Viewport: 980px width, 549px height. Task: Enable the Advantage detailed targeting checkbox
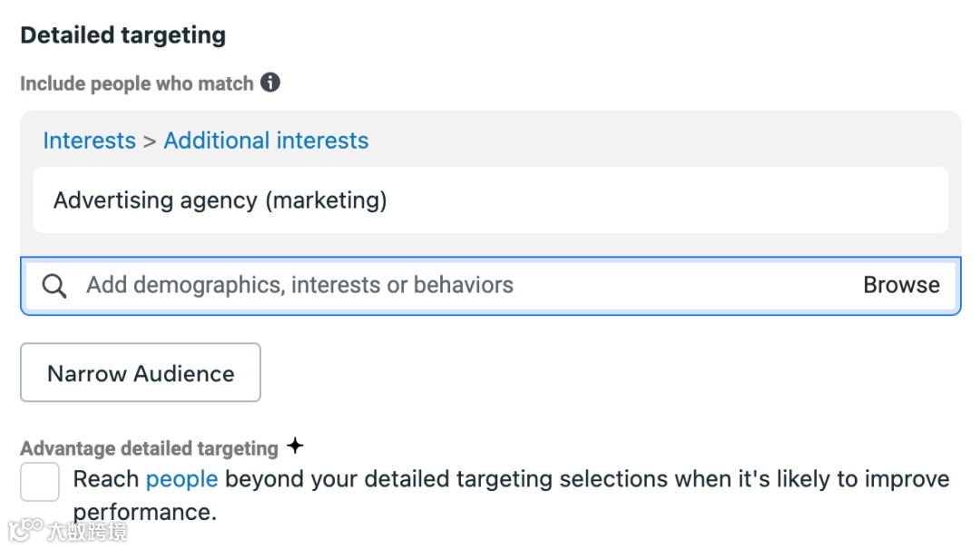point(40,482)
